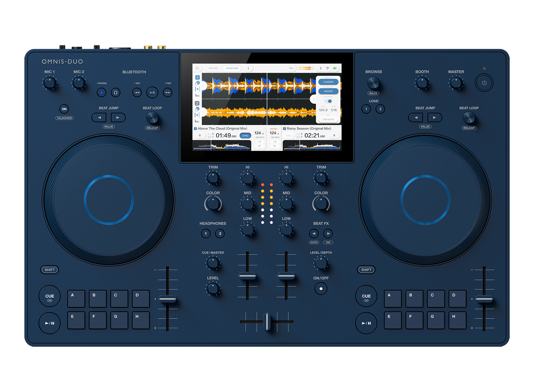The width and height of the screenshot is (534, 392).
Task: Toggle deck 1 MT master tempo
Action: 260,146
